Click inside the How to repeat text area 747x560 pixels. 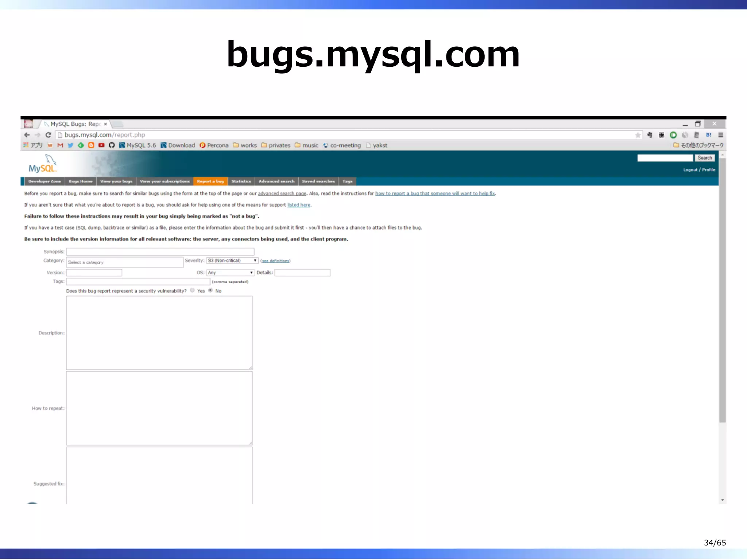coord(159,408)
